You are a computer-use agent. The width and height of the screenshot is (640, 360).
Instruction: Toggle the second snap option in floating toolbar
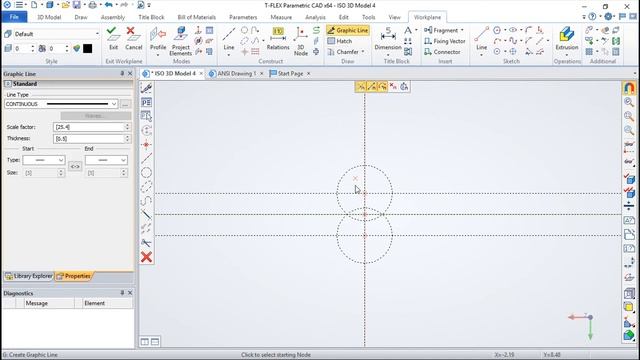pos(371,87)
